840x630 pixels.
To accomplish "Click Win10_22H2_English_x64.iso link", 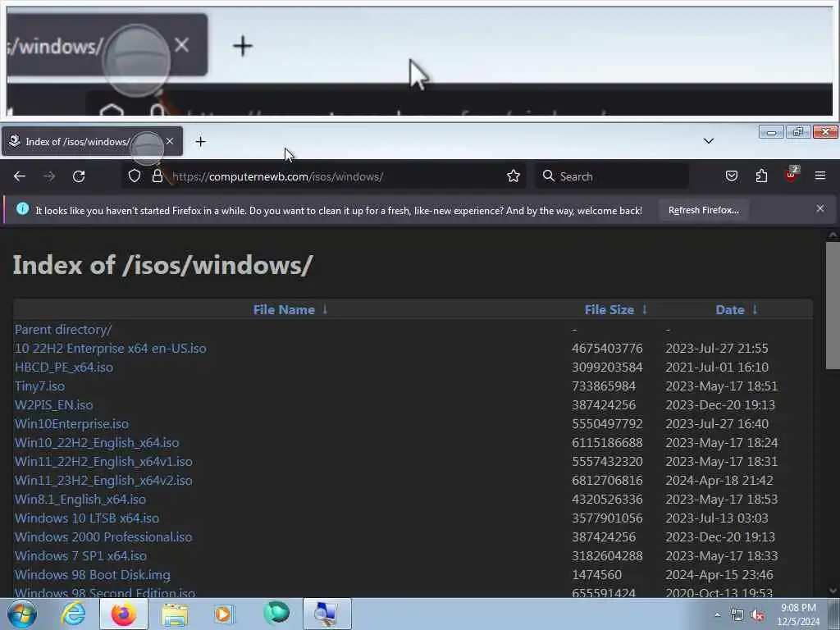I will point(97,442).
